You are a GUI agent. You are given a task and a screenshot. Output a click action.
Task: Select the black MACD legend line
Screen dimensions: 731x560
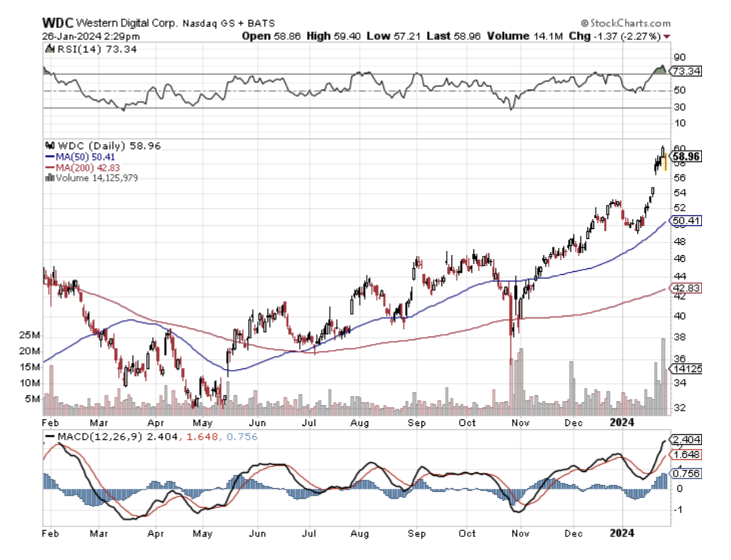coord(49,437)
